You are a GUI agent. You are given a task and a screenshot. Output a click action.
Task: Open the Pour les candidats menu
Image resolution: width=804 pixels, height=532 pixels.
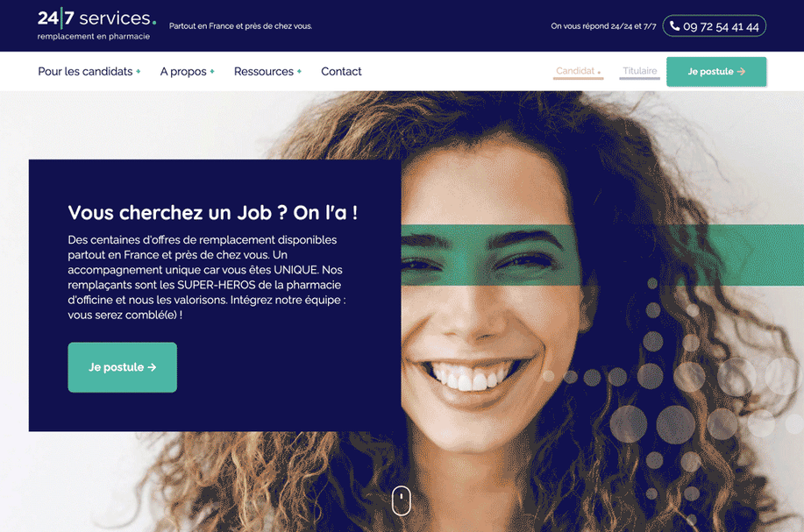(x=85, y=72)
